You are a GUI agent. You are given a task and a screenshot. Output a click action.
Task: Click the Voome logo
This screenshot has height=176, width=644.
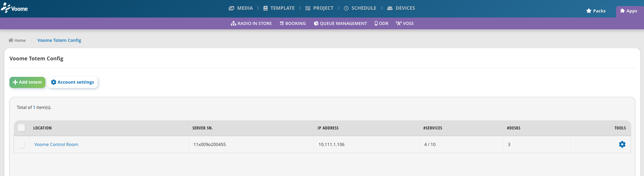pos(14,8)
